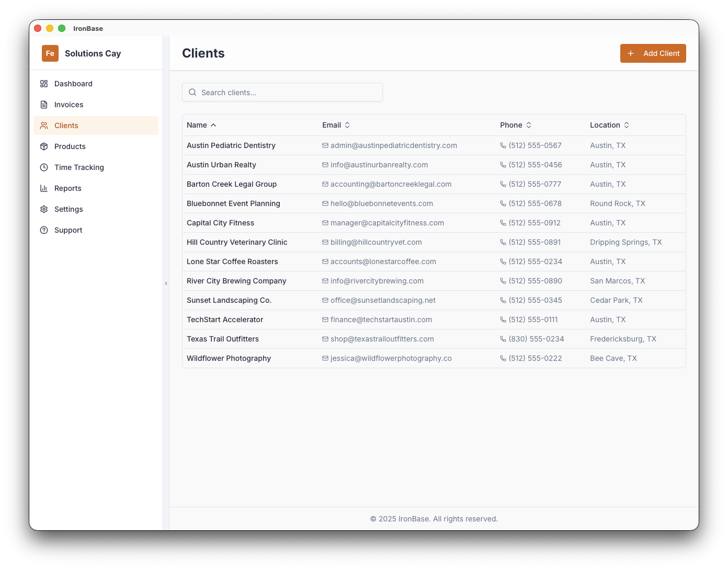Select Clients in the navigation menu
The image size is (728, 569).
[x=66, y=126]
